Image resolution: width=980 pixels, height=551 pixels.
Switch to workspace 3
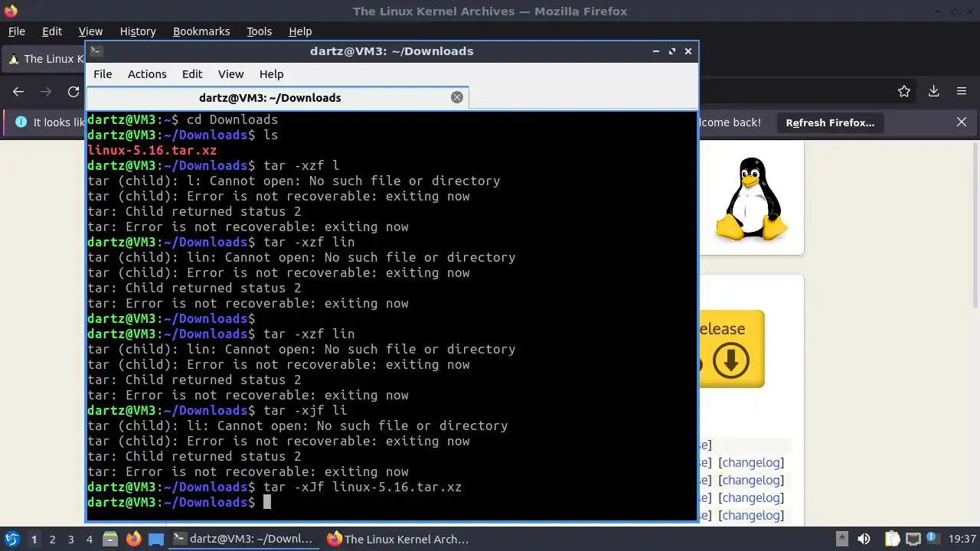click(x=70, y=539)
